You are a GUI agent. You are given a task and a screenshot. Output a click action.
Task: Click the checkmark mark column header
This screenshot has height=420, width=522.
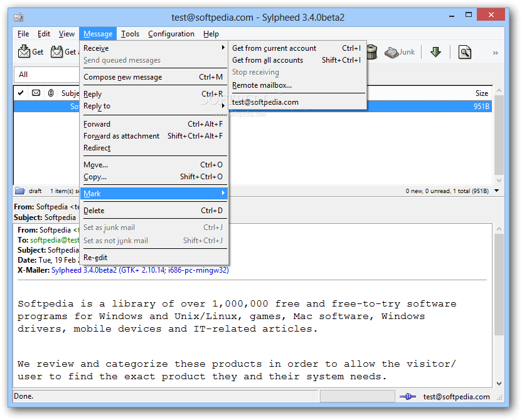coord(21,93)
